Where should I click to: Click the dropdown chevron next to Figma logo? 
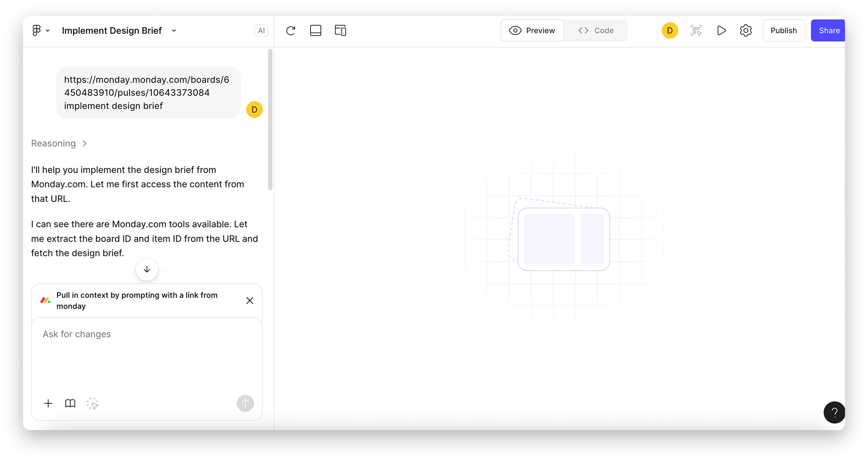tap(47, 31)
